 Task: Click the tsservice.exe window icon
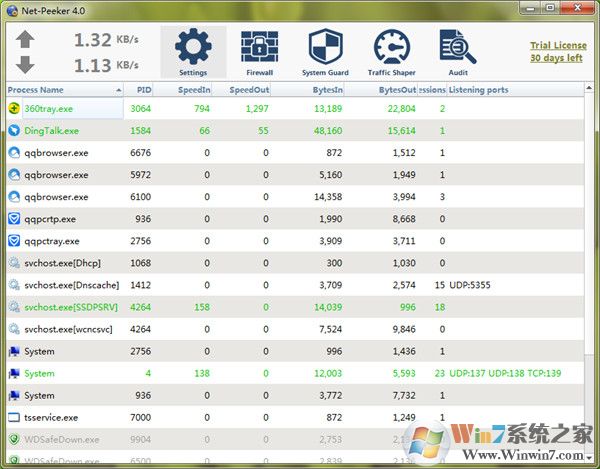(x=14, y=417)
